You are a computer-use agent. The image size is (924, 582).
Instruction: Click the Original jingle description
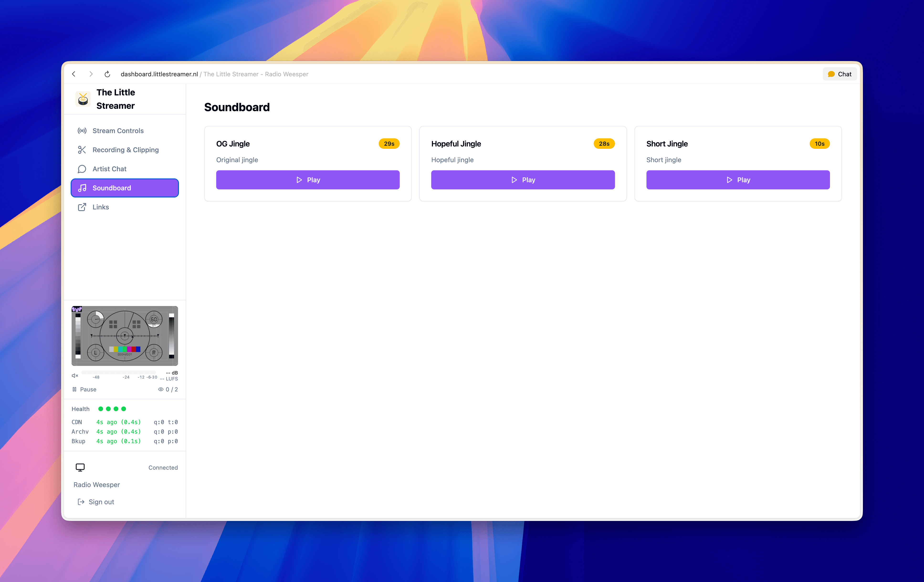tap(237, 160)
